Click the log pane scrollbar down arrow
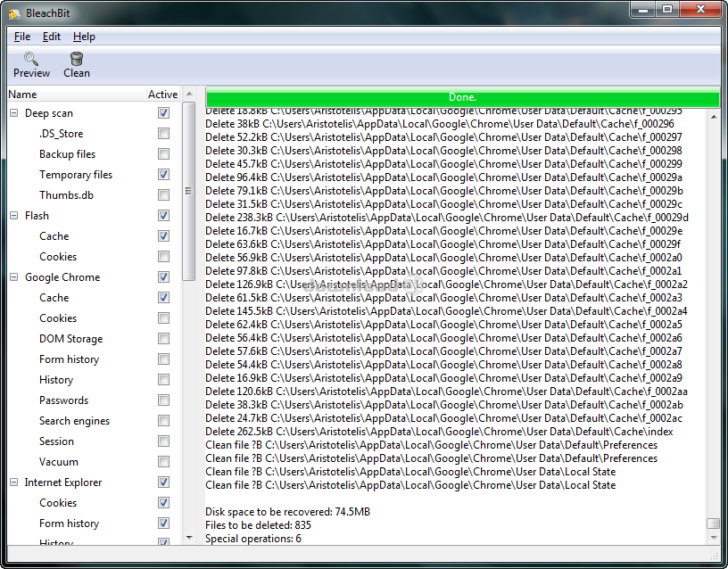728x569 pixels. [714, 538]
